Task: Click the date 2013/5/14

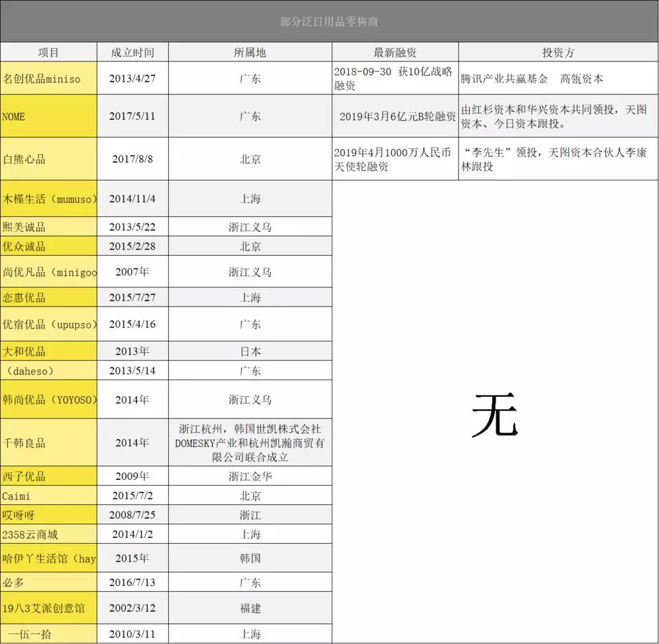Action: (132, 370)
